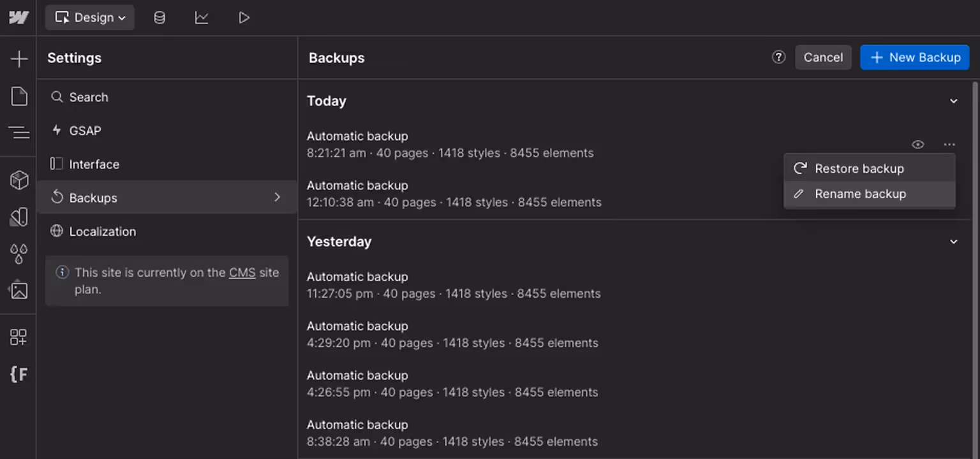The height and width of the screenshot is (459, 980).
Task: Open the Components panel
Action: (x=19, y=180)
